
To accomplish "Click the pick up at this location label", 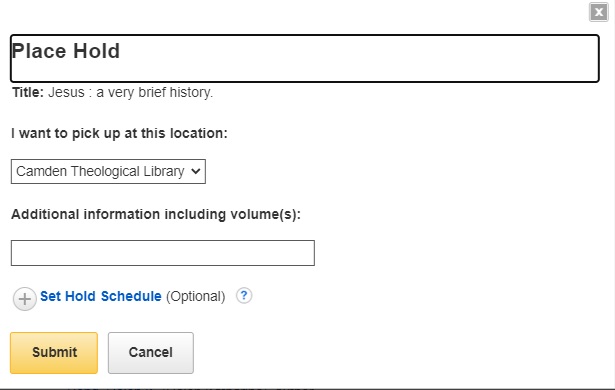I will pyautogui.click(x=119, y=133).
